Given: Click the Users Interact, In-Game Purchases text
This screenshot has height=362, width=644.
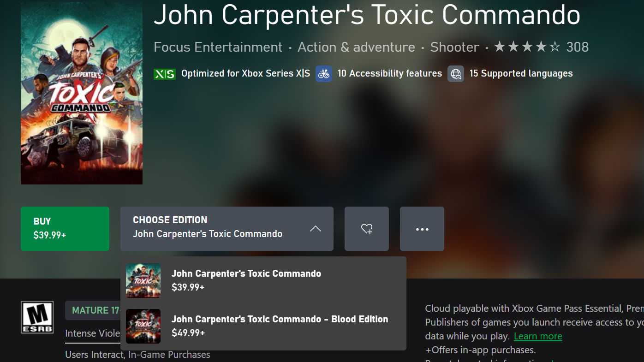Looking at the screenshot, I should [137, 355].
